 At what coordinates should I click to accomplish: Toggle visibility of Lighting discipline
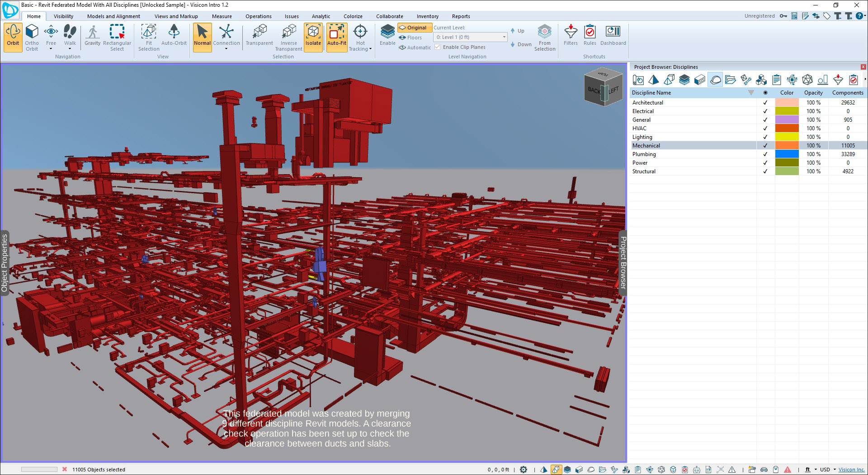coord(765,137)
